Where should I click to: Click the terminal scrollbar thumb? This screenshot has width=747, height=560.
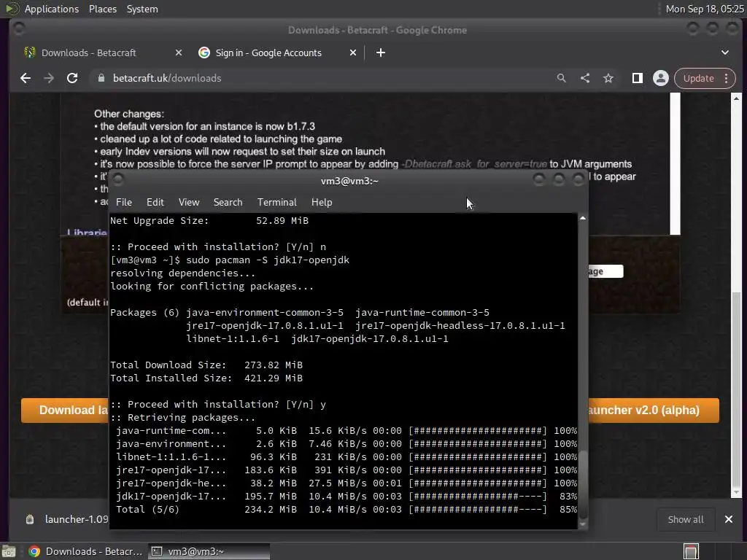[x=583, y=485]
